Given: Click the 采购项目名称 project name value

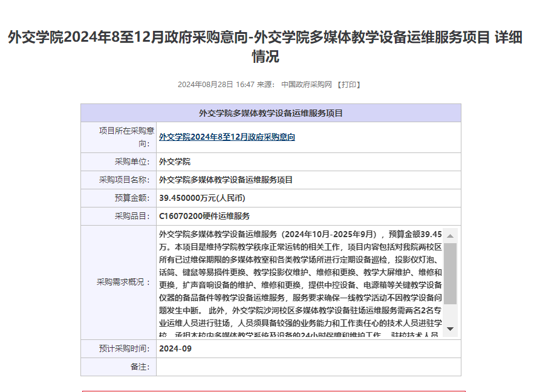Looking at the screenshot, I should click(226, 180).
